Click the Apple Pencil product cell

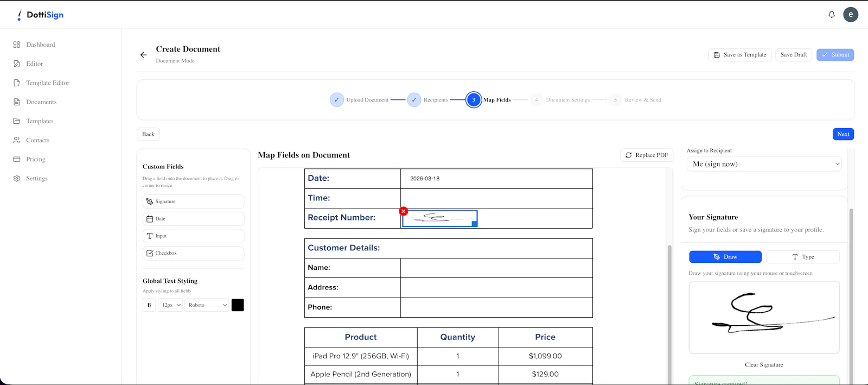(x=361, y=374)
